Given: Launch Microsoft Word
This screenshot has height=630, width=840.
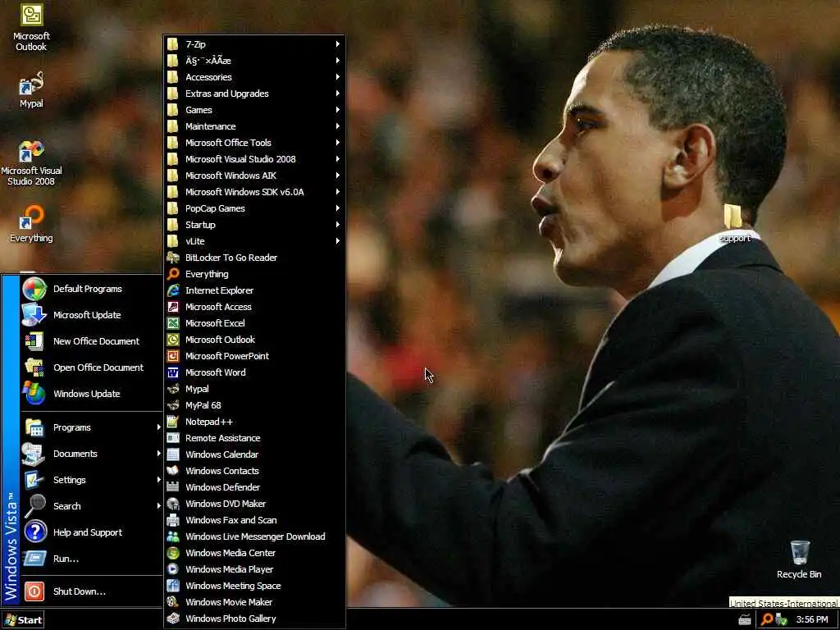Looking at the screenshot, I should click(254, 372).
